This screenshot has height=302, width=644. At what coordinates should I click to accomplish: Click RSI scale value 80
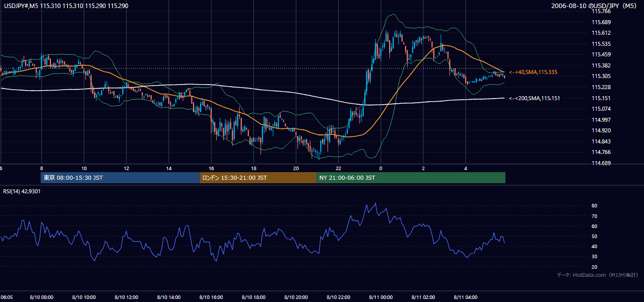click(x=595, y=206)
